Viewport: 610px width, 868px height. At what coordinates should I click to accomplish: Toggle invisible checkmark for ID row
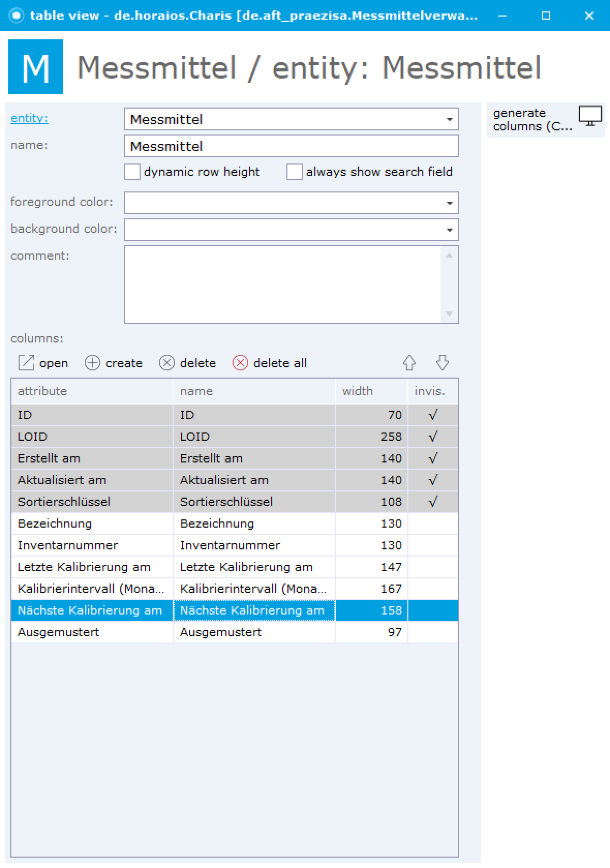[x=433, y=415]
